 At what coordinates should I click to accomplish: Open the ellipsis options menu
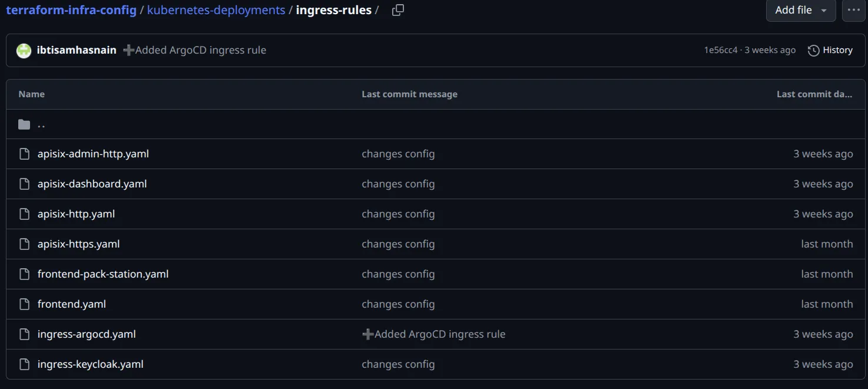point(853,10)
